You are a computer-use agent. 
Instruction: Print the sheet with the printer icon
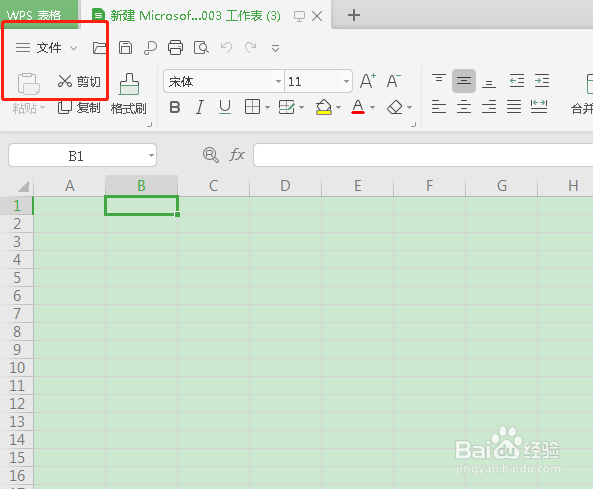(175, 48)
